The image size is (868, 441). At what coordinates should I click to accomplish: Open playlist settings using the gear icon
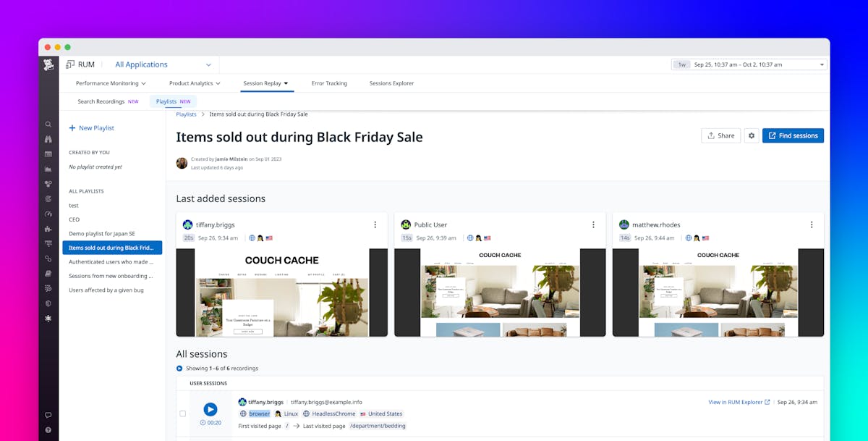coord(751,135)
